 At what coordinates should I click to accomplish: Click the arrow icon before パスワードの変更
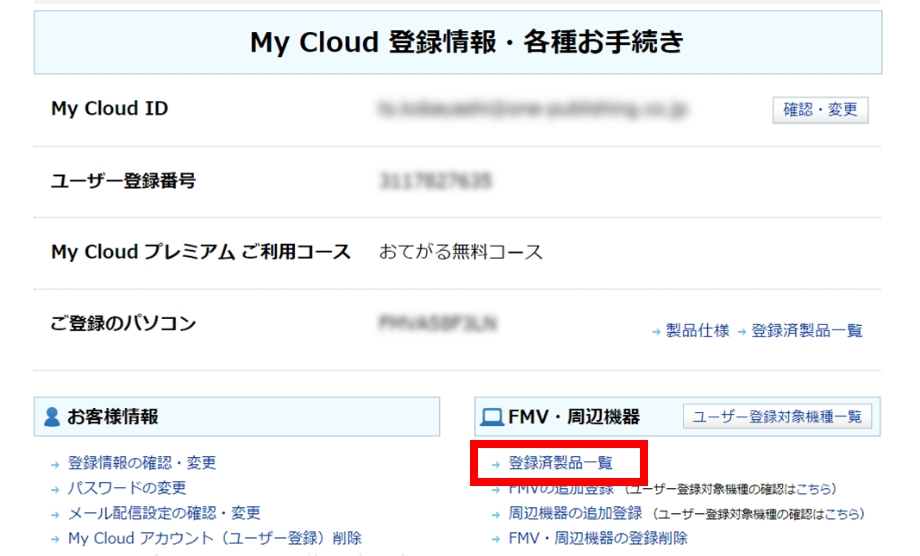coord(56,489)
